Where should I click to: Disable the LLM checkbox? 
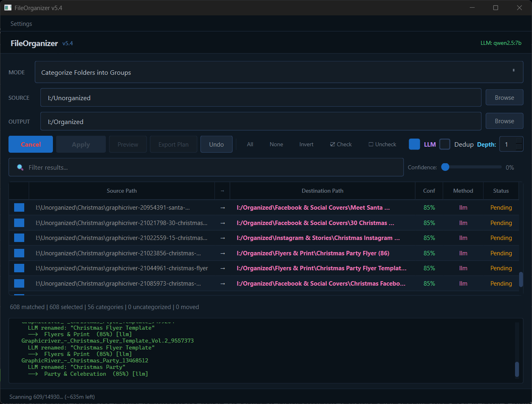pyautogui.click(x=414, y=144)
